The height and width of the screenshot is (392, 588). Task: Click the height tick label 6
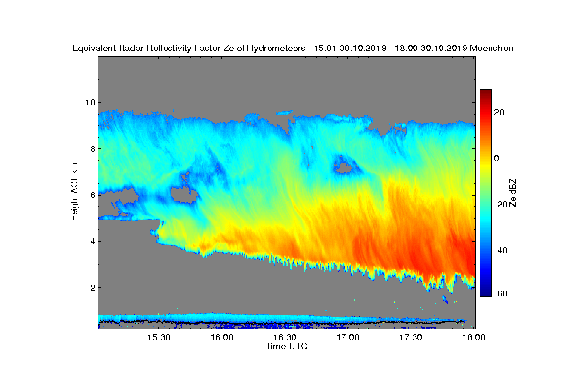coord(92,195)
